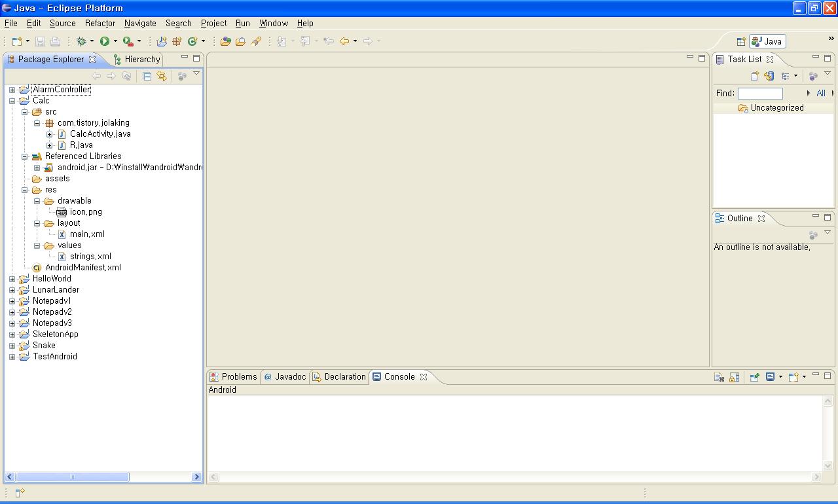Click the Java perspective button
838x504 pixels.
tap(767, 41)
